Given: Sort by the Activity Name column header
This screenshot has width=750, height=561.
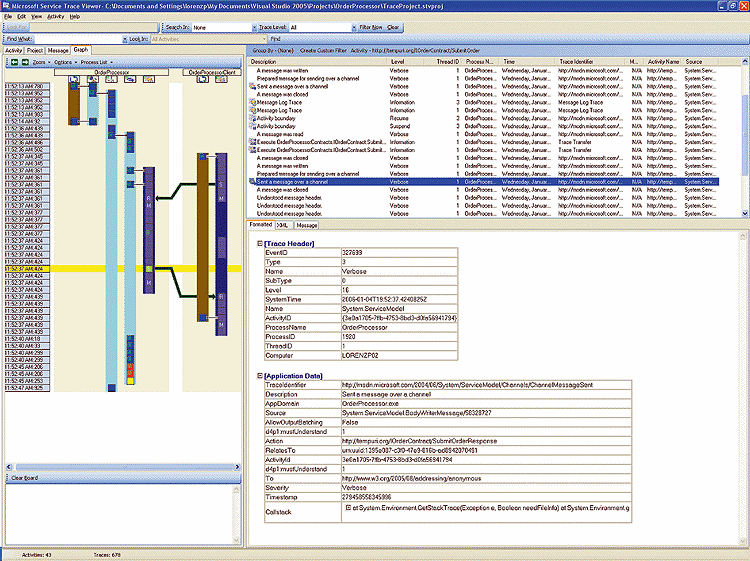Looking at the screenshot, I should [x=663, y=62].
